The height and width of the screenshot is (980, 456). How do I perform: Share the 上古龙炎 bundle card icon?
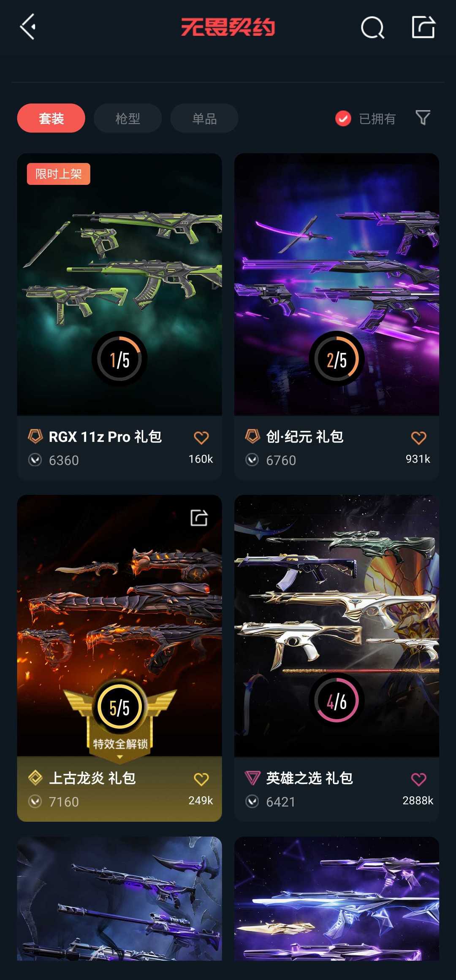(x=199, y=517)
